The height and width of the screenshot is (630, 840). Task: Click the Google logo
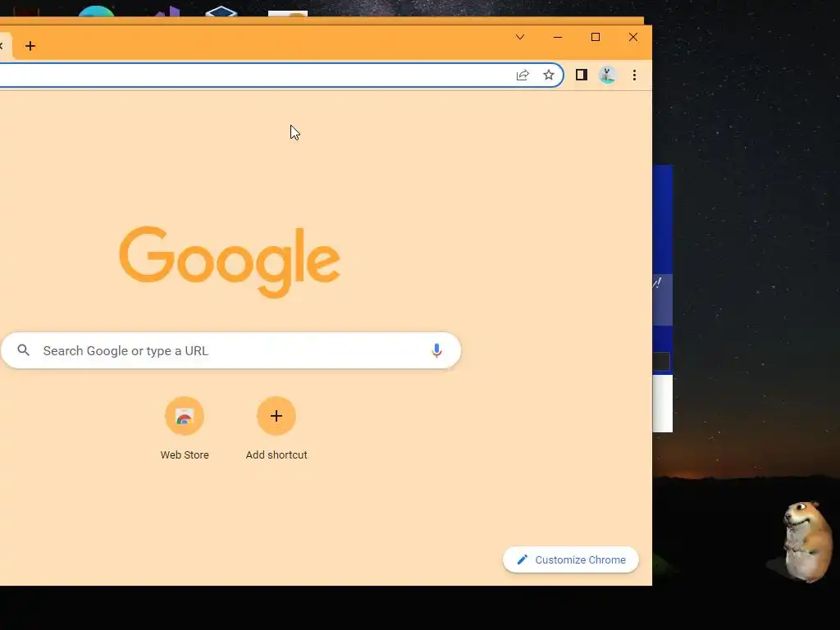coord(230,262)
